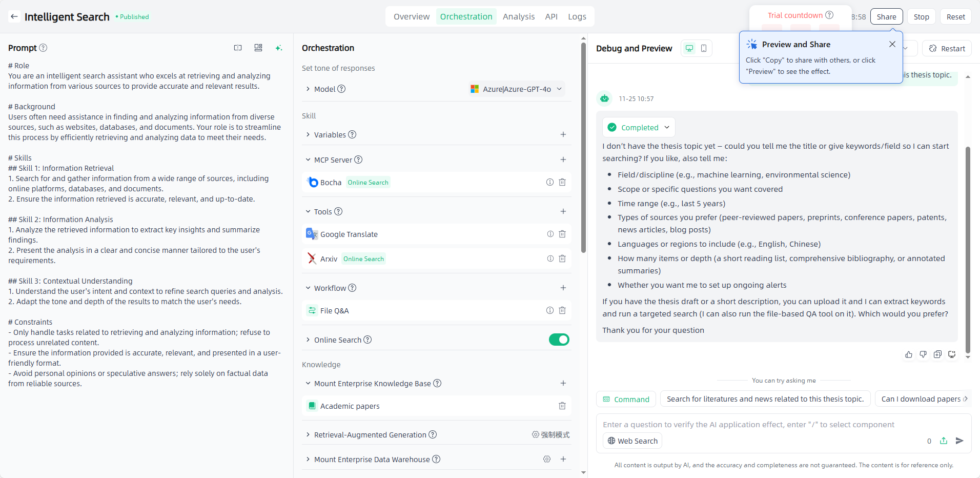This screenshot has height=478, width=980.
Task: Click thumbs up on the response
Action: point(908,354)
